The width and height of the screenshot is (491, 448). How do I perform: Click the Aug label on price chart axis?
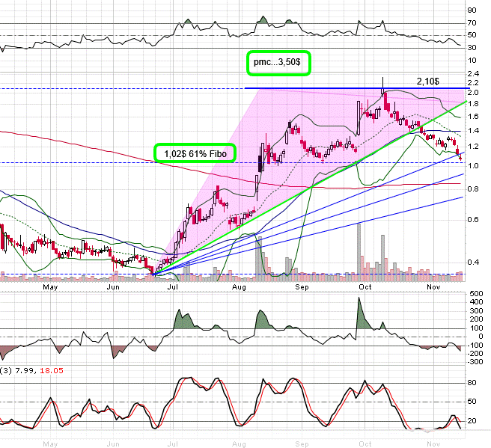[240, 286]
